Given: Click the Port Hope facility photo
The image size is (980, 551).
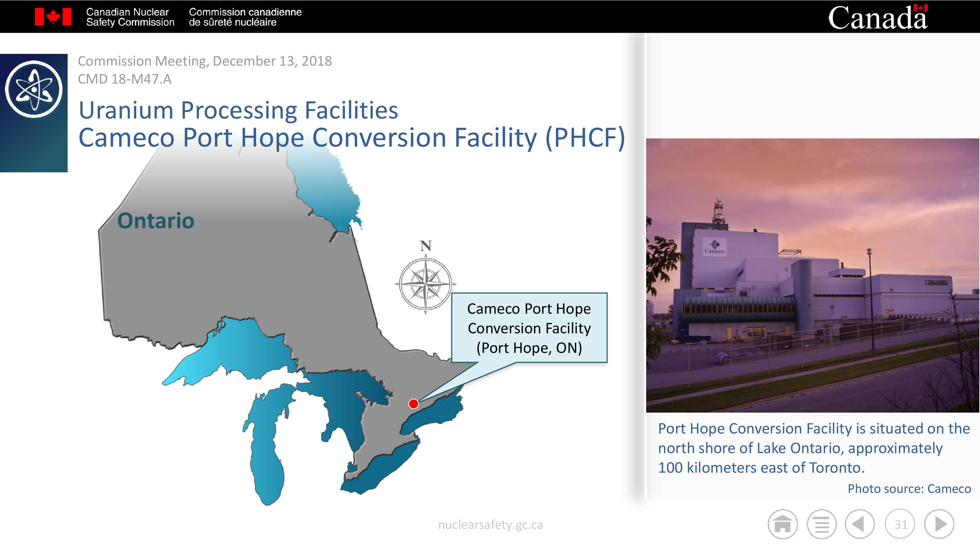Looking at the screenshot, I should coord(813,275).
